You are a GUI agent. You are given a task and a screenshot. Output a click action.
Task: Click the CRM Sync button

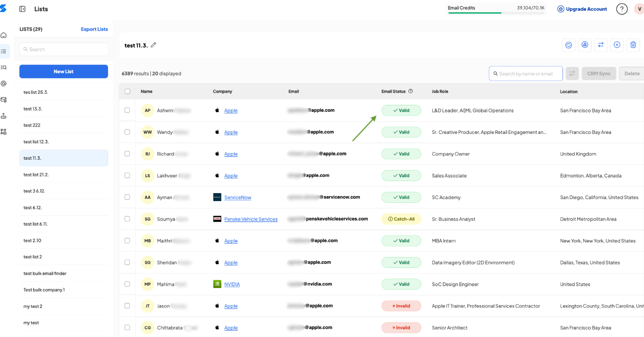tap(599, 74)
